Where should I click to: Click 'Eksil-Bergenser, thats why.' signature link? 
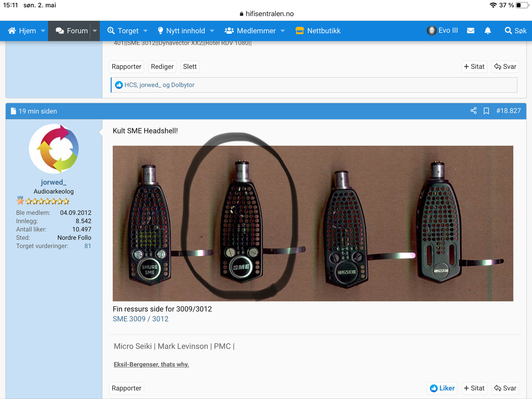tap(151, 365)
